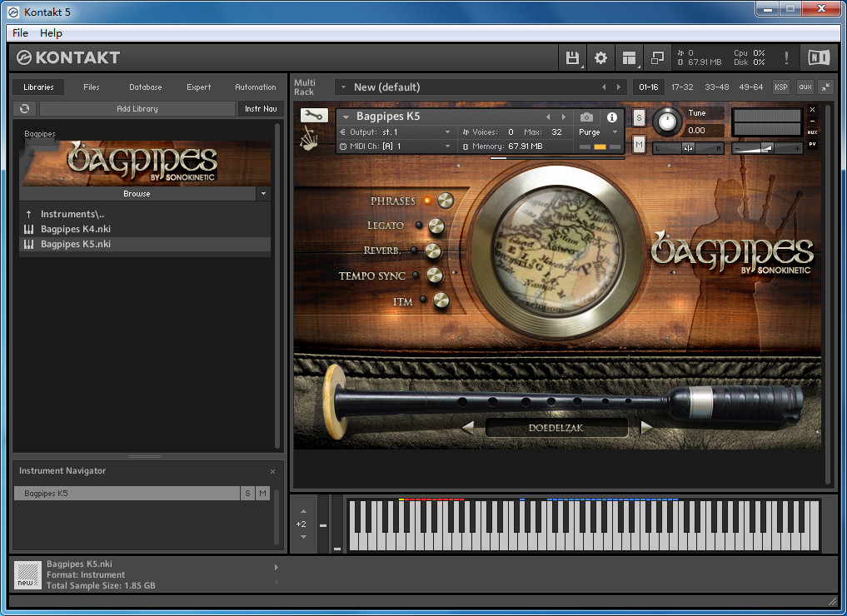Open the MIDI Ch dropdown
847x616 pixels.
[447, 147]
